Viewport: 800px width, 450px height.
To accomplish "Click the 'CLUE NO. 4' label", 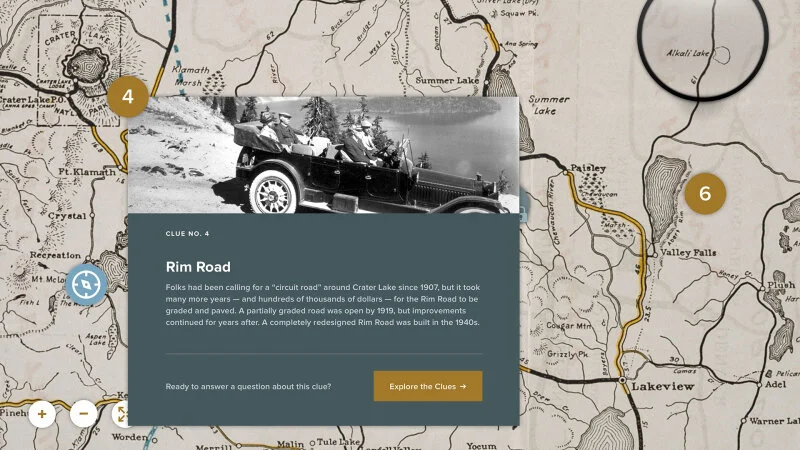I will [187, 234].
